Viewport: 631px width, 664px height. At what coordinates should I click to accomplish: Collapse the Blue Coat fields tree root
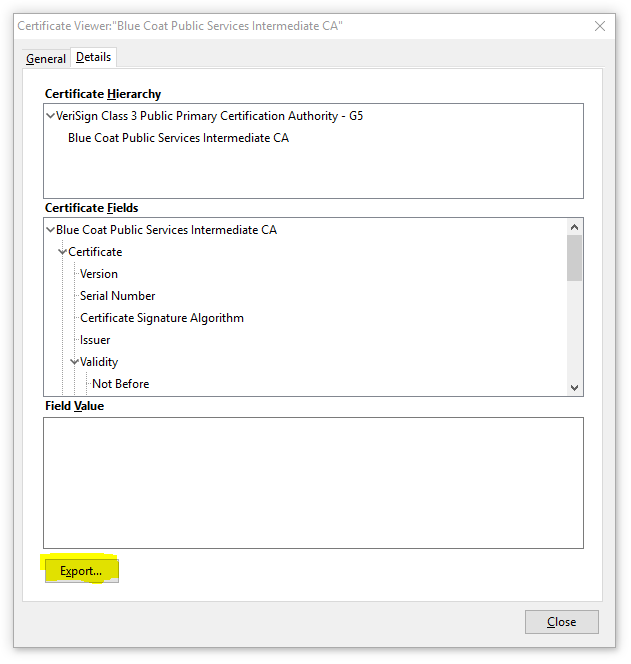[51, 230]
